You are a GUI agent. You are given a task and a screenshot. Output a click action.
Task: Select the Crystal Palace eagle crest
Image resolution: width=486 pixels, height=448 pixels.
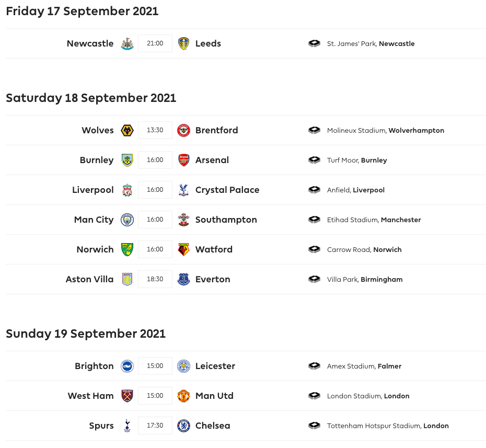pos(183,190)
